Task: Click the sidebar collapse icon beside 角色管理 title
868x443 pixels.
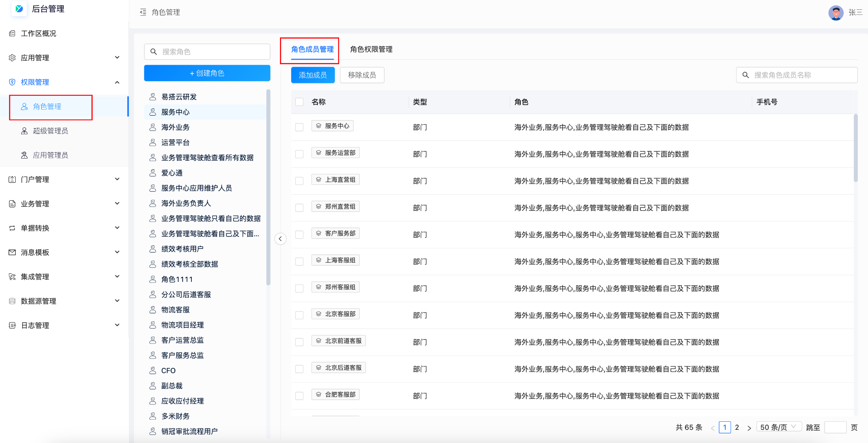Action: click(143, 12)
